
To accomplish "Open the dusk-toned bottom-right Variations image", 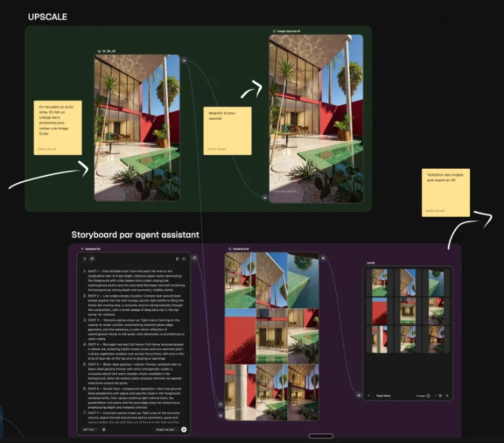I will (x=303, y=392).
